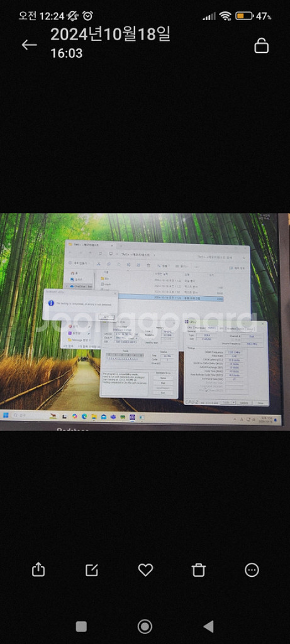290x644 pixels.
Task: Click the Exit button in TestMem5 window
Action: coord(163,392)
